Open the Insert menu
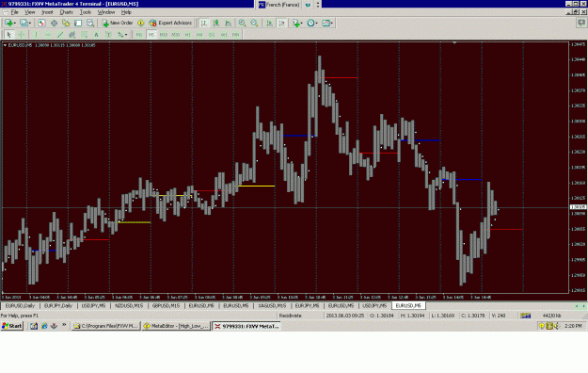 [x=47, y=12]
